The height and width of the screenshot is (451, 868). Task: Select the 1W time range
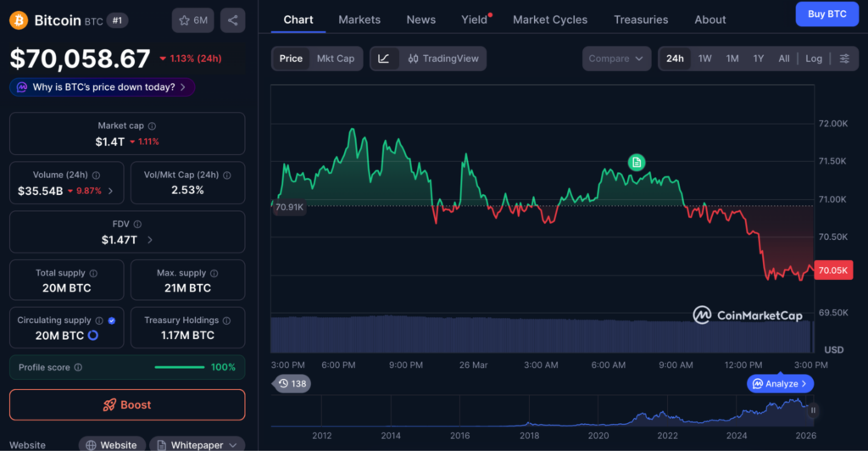pos(704,58)
